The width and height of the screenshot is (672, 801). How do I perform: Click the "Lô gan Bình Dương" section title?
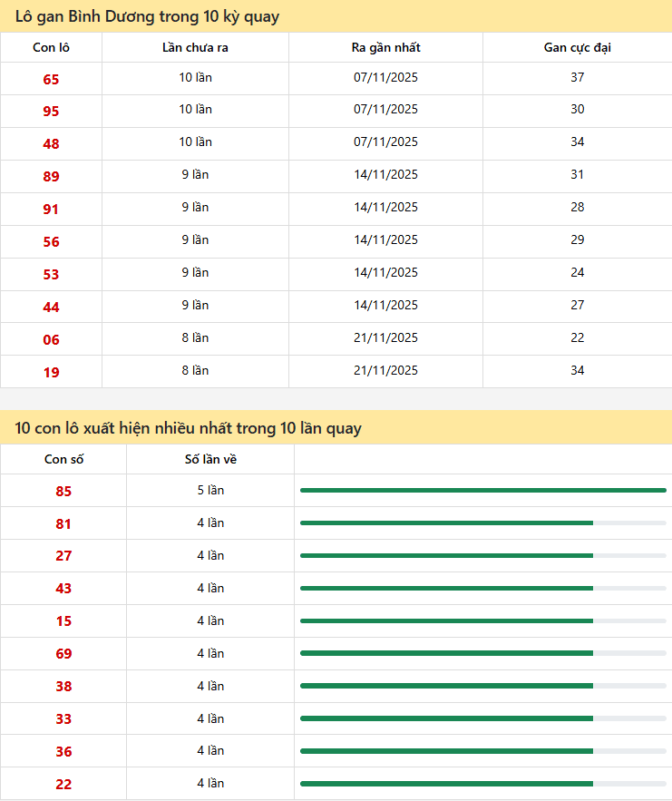[147, 16]
